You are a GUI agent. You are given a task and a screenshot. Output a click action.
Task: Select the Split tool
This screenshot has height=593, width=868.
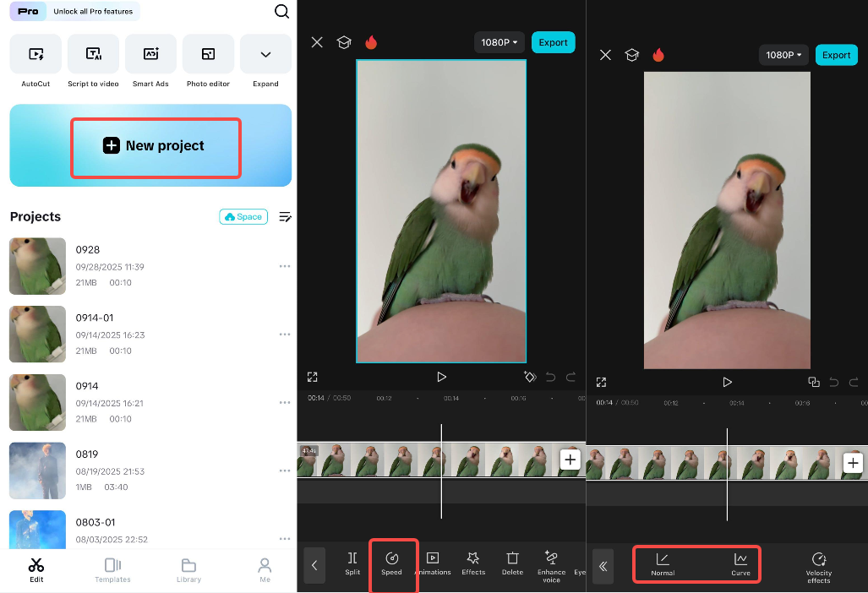pyautogui.click(x=352, y=564)
